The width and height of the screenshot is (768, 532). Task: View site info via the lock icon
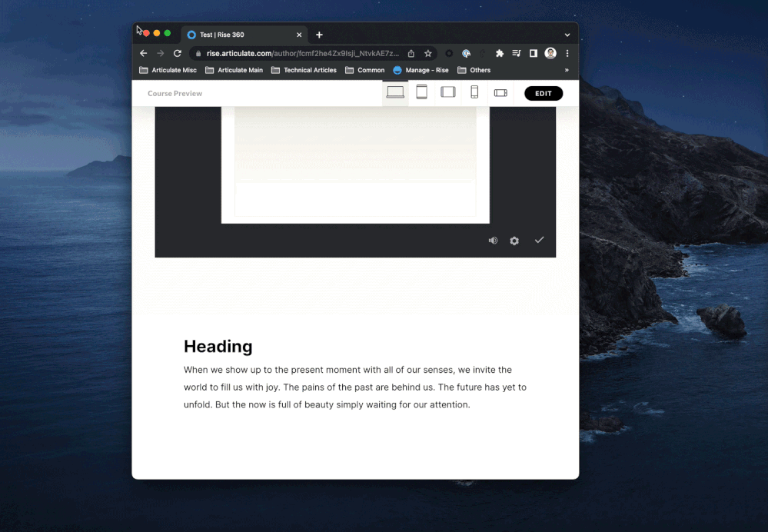click(x=198, y=53)
